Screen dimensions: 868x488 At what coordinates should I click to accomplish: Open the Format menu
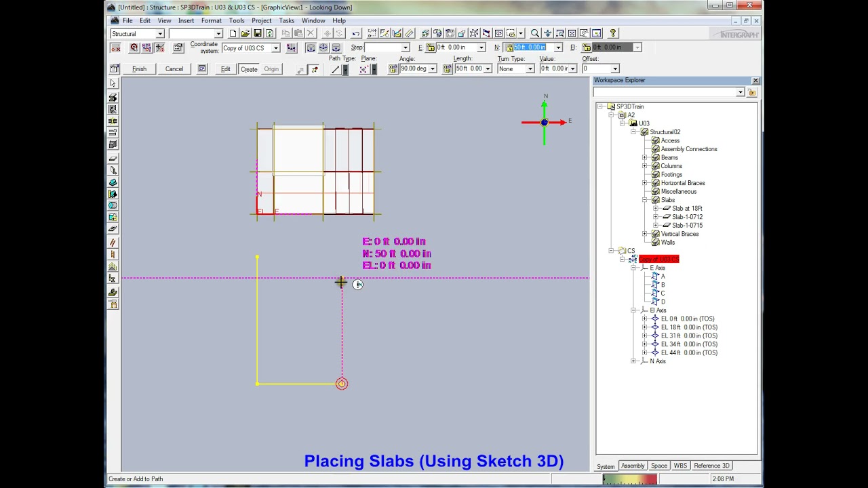coord(211,21)
